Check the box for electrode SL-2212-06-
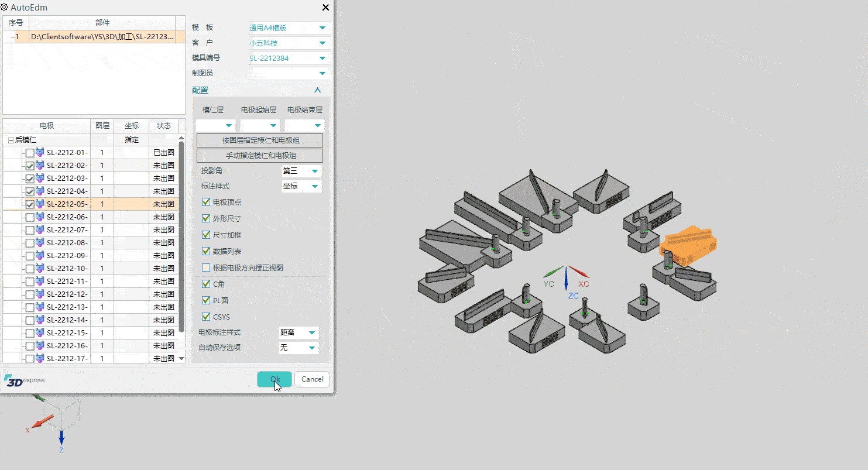 coord(30,217)
